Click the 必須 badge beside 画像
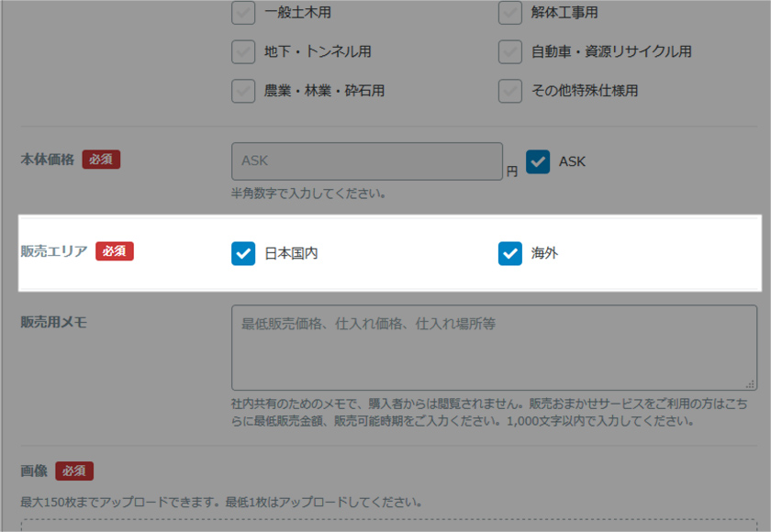771x532 pixels. tap(74, 471)
